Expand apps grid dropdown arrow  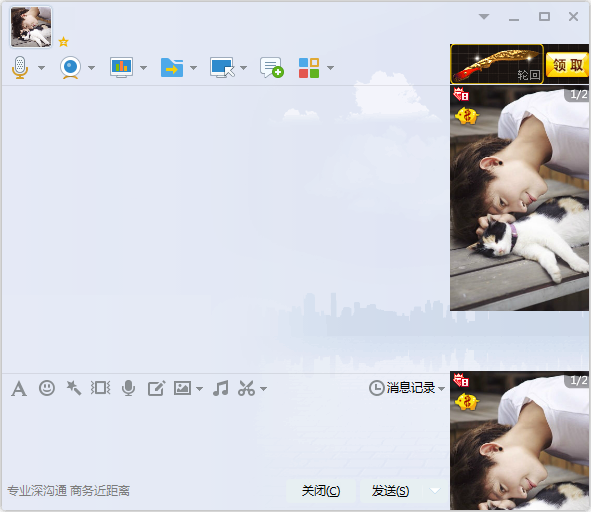click(x=331, y=68)
